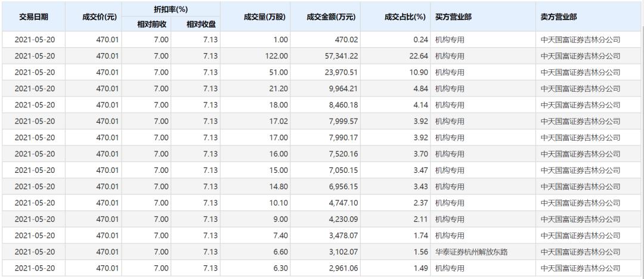The image size is (644, 279).
Task: Select volume cell 14.80
Action: 279,187
